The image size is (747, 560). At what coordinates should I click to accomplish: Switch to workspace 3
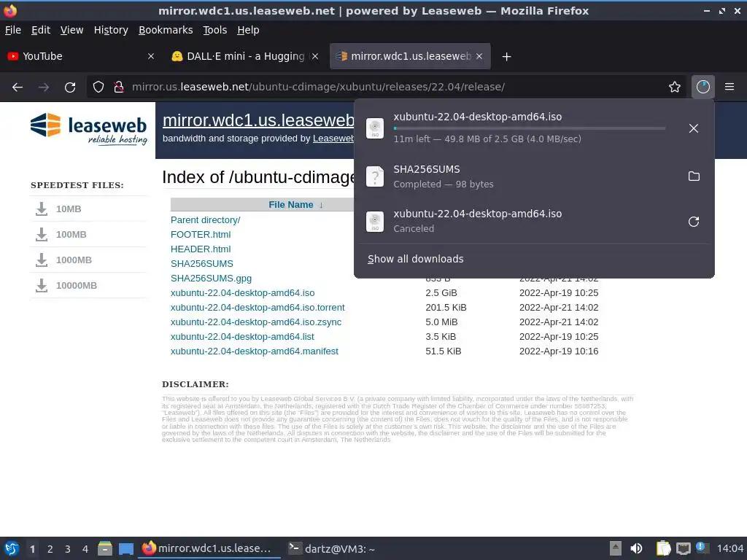pos(68,549)
